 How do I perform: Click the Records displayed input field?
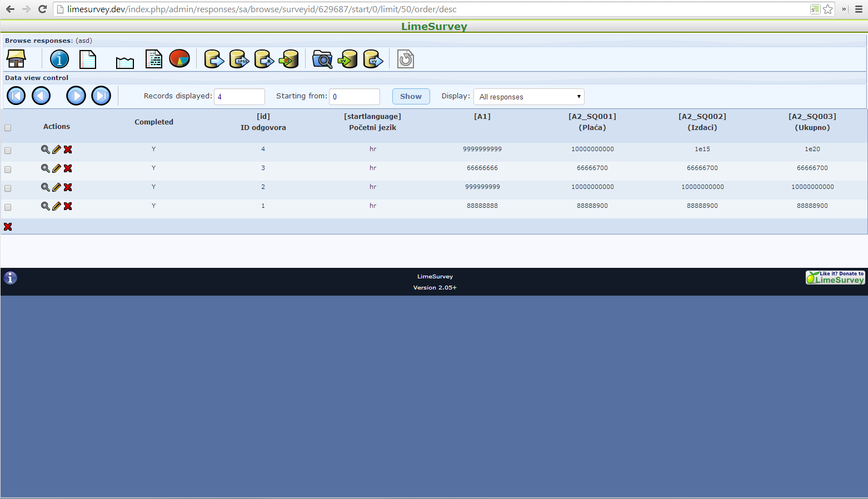coord(240,97)
